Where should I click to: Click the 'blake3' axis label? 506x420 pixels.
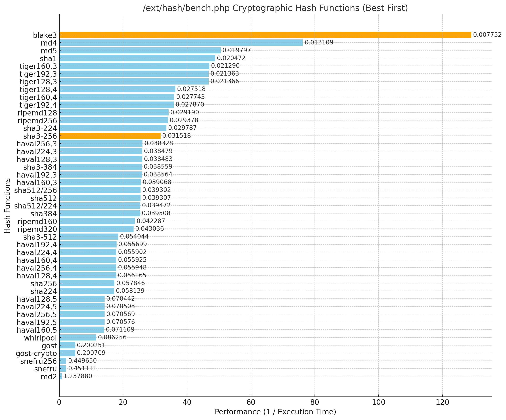point(45,35)
